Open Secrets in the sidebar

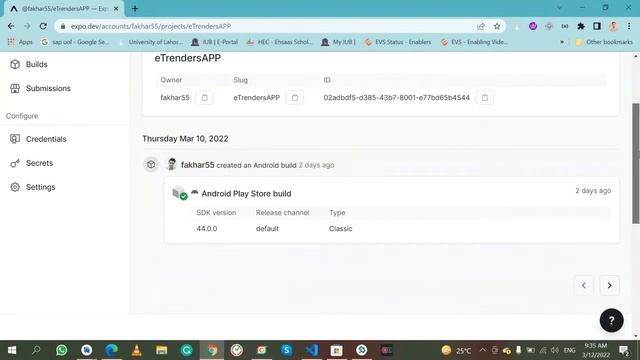click(x=31, y=163)
